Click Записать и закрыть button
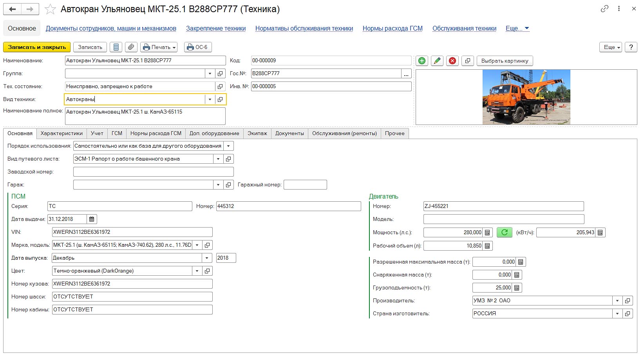This screenshot has height=356, width=644. point(37,47)
